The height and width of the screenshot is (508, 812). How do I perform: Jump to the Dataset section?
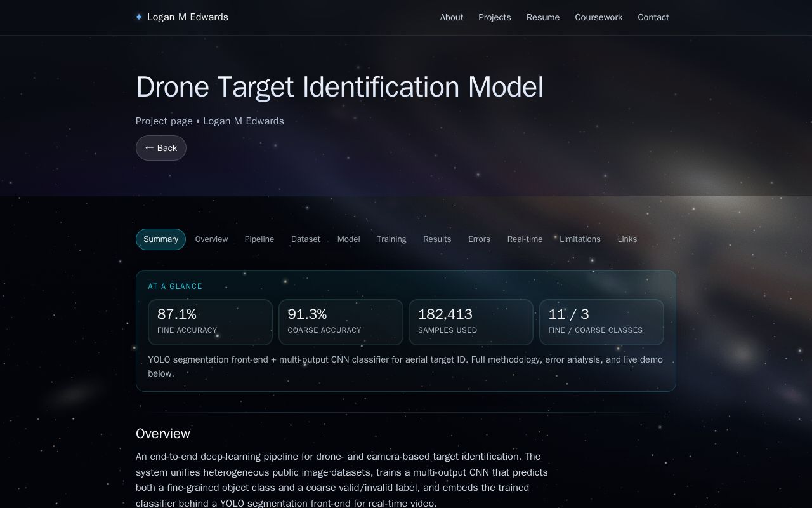[x=306, y=239]
